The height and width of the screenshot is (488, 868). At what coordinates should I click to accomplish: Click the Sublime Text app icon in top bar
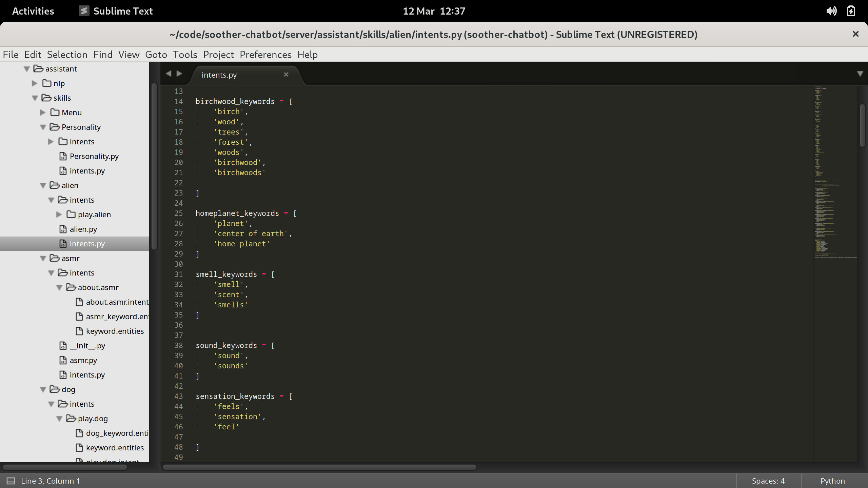point(84,11)
